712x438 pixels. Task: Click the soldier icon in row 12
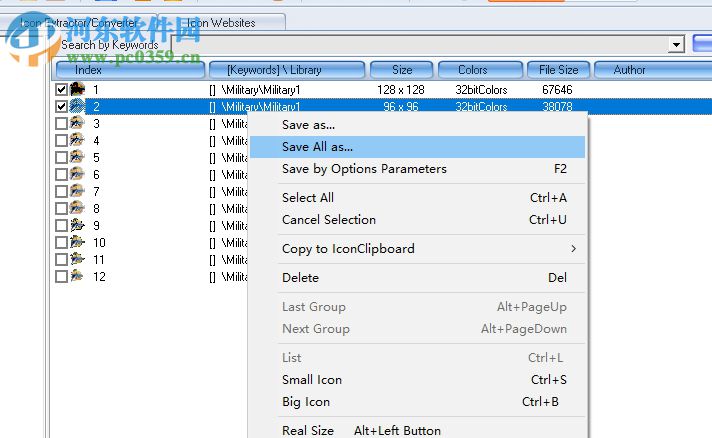(77, 276)
